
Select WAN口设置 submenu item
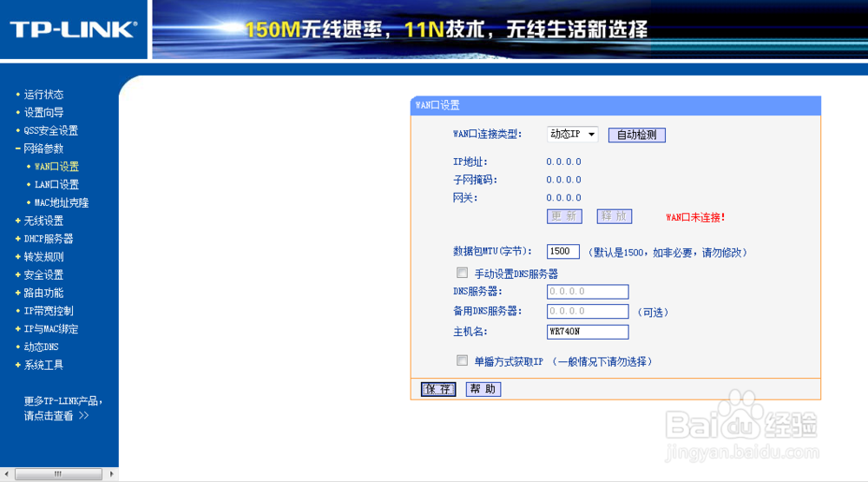[56, 167]
